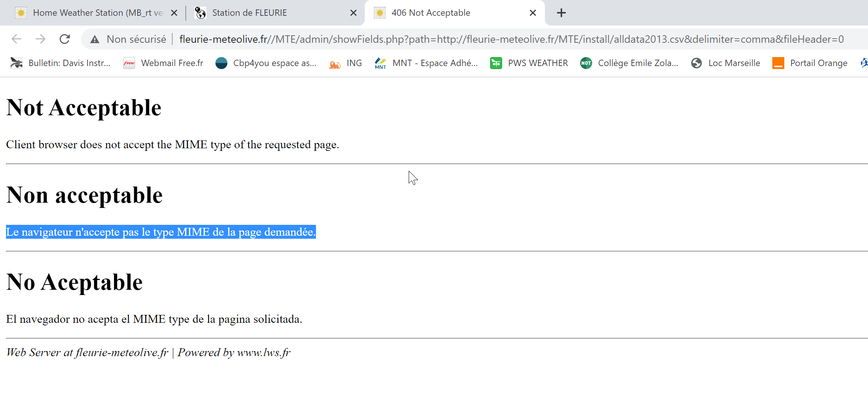The width and height of the screenshot is (868, 420).
Task: Click the highlighted French MIME error sentence
Action: (161, 232)
